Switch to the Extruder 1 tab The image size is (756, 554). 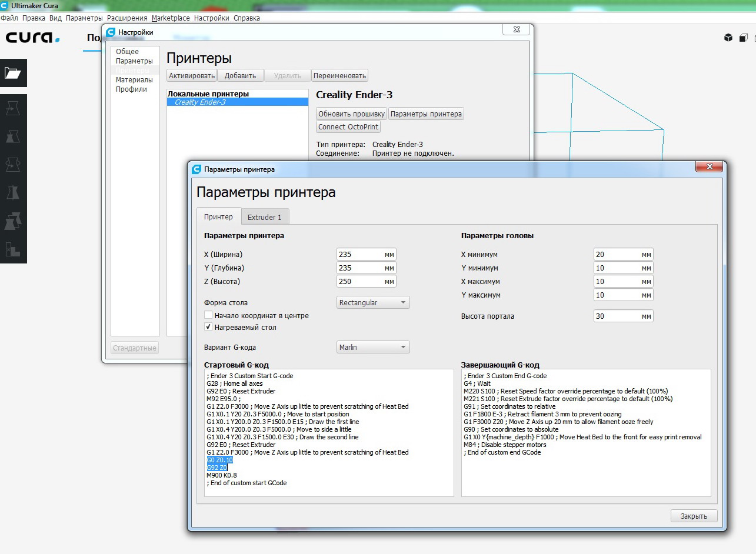(264, 217)
